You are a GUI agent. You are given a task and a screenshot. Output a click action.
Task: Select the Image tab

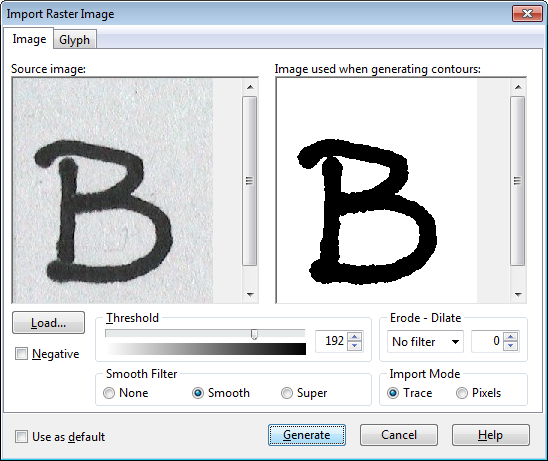(x=29, y=39)
